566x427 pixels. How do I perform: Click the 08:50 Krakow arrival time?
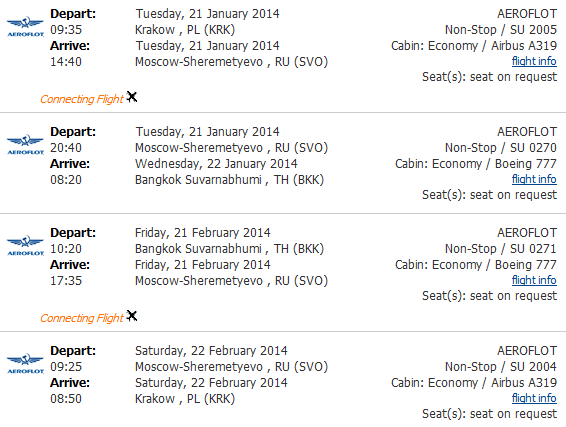pyautogui.click(x=66, y=399)
